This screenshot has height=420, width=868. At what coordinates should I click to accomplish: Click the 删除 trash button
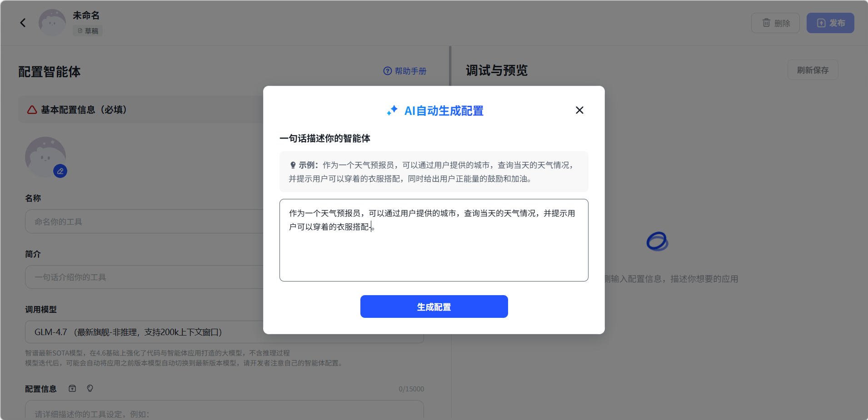click(x=775, y=23)
